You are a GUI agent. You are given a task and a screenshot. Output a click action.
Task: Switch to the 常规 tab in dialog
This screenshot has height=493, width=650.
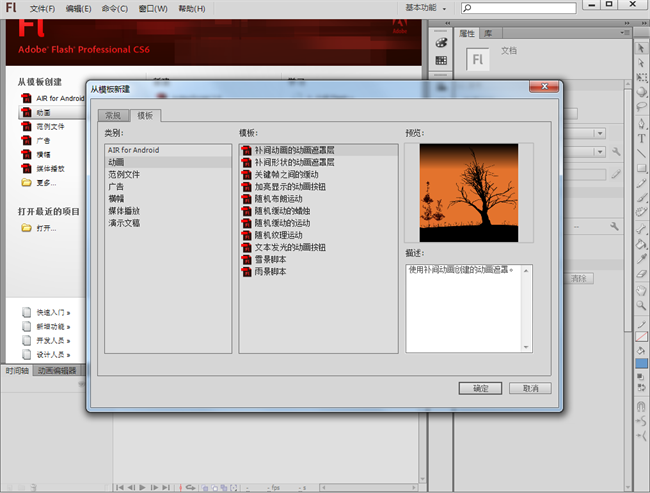pyautogui.click(x=113, y=116)
